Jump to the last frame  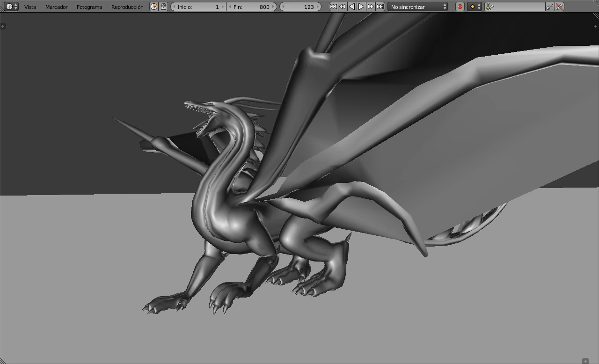(380, 7)
